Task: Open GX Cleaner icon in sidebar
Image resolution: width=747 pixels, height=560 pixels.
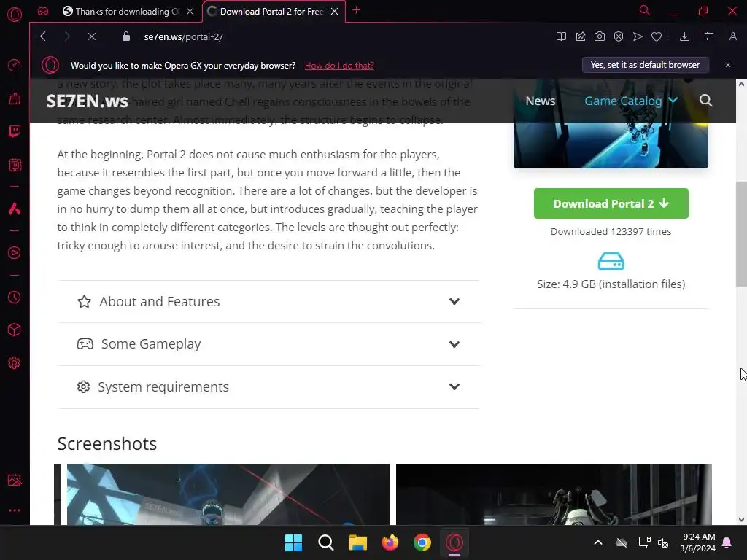Action: coord(15,98)
